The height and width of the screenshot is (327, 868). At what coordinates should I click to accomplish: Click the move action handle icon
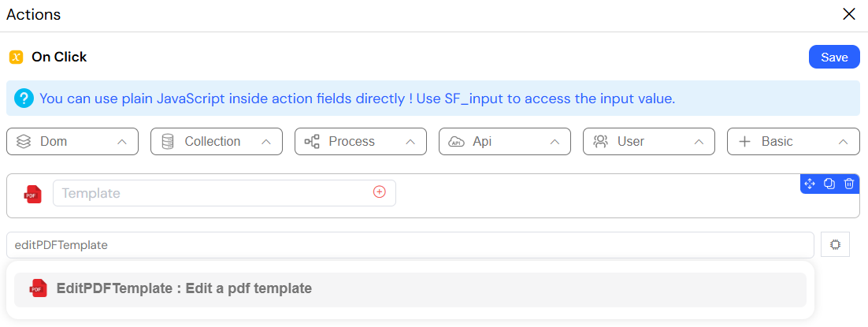tap(810, 184)
